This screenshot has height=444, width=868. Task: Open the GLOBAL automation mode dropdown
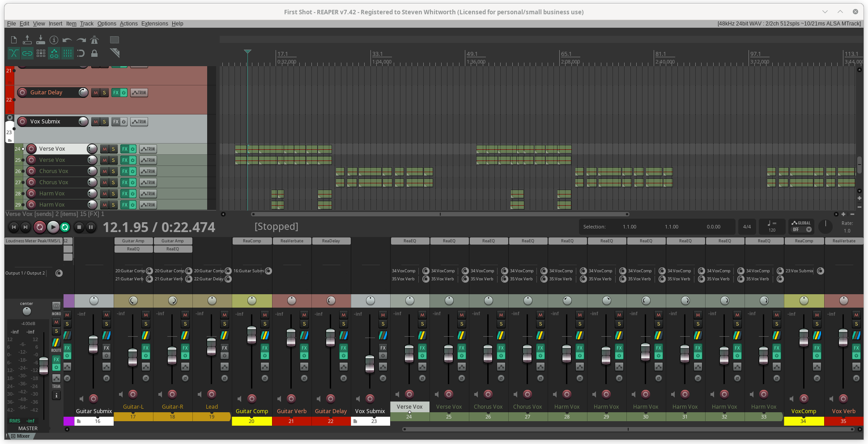(801, 229)
